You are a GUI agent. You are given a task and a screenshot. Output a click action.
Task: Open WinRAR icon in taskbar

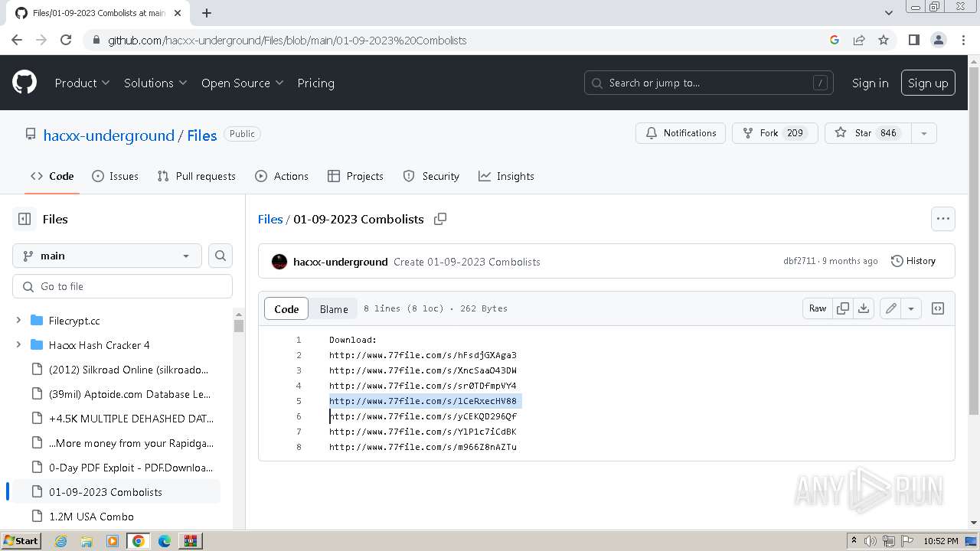coord(190,541)
